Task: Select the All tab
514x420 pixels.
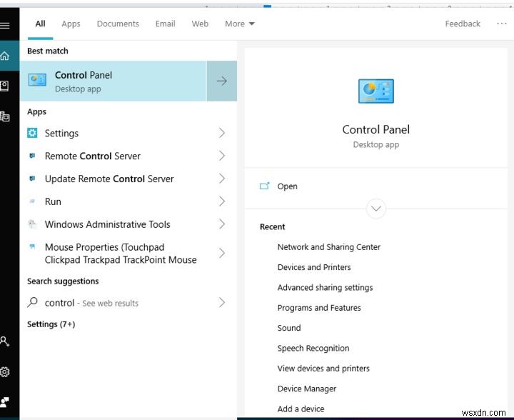Action: [40, 24]
